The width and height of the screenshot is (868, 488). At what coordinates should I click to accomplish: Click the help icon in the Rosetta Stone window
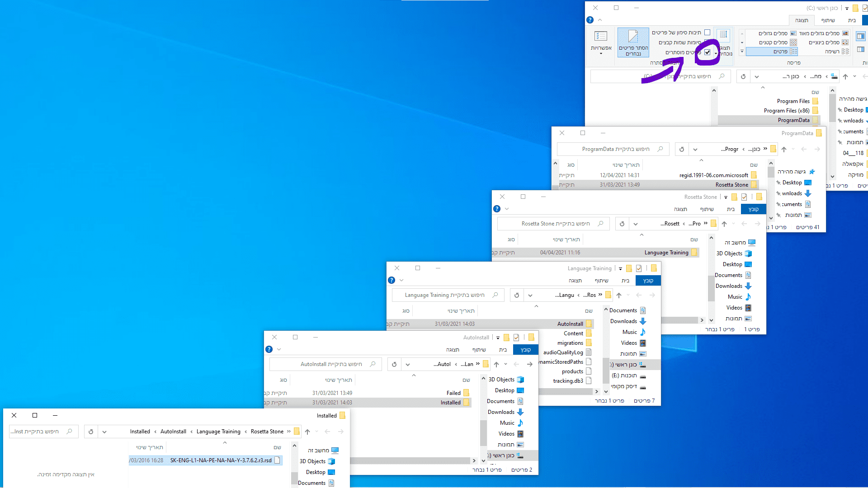click(x=497, y=209)
